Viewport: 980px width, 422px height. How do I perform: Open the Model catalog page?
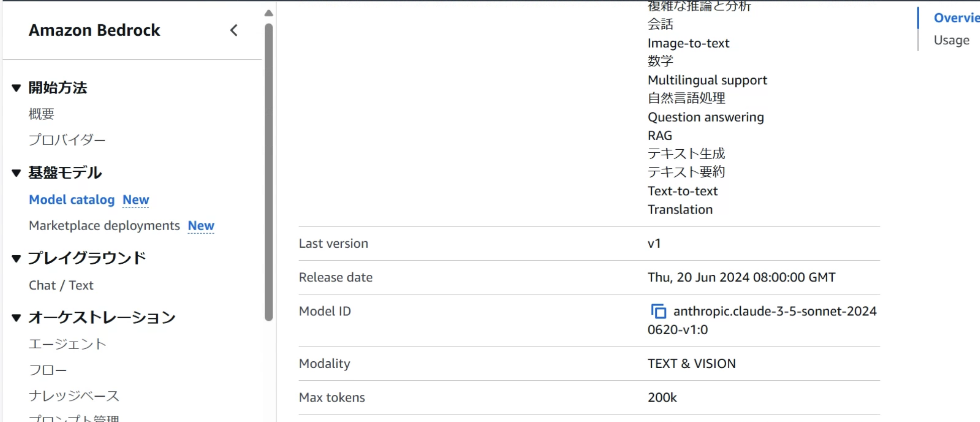pyautogui.click(x=71, y=199)
